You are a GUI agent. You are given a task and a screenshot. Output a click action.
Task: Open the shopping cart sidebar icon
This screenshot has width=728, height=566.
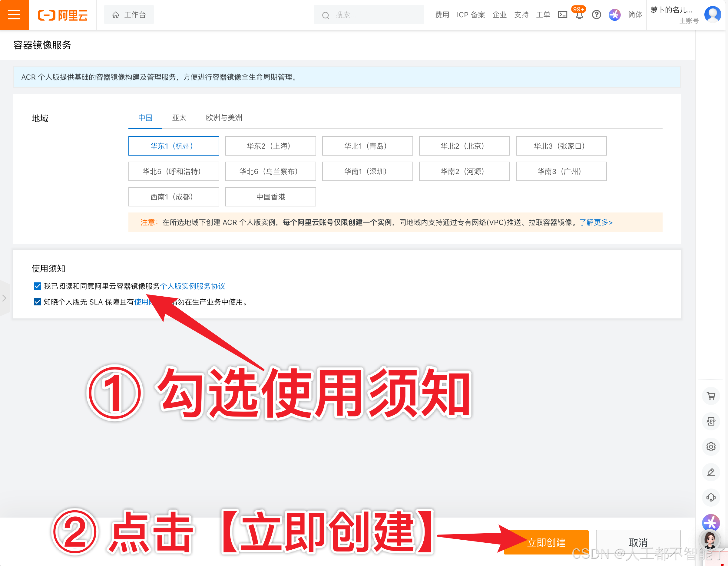[711, 396]
